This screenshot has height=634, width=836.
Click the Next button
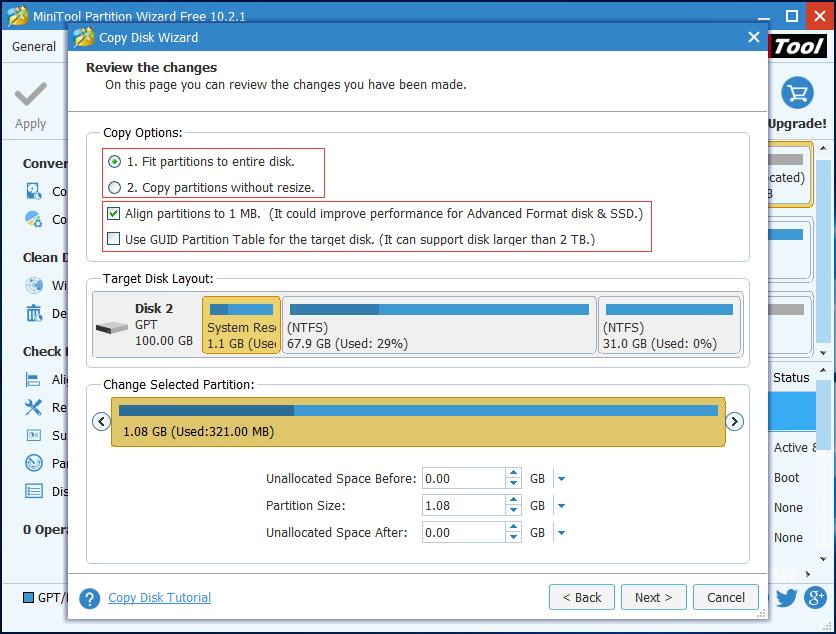(x=653, y=597)
